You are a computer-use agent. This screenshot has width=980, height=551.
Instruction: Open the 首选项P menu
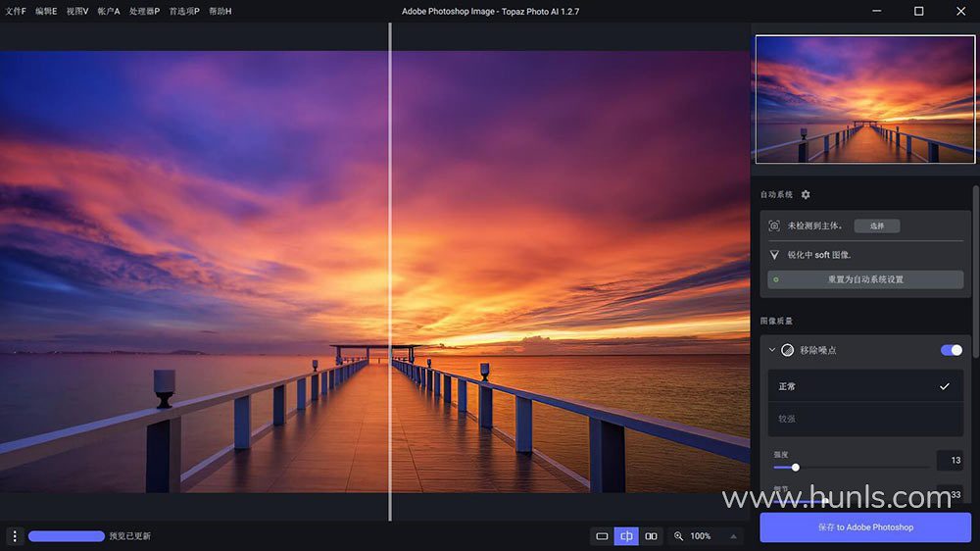point(184,11)
